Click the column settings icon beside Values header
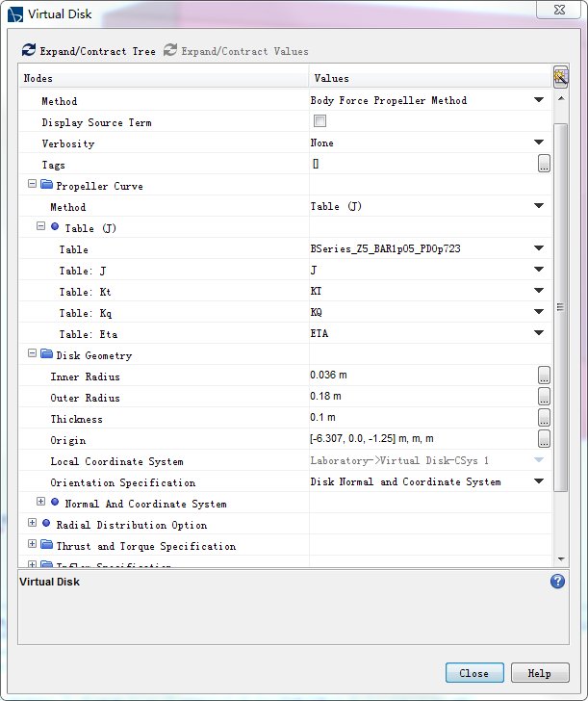The width and height of the screenshot is (588, 701). click(560, 78)
